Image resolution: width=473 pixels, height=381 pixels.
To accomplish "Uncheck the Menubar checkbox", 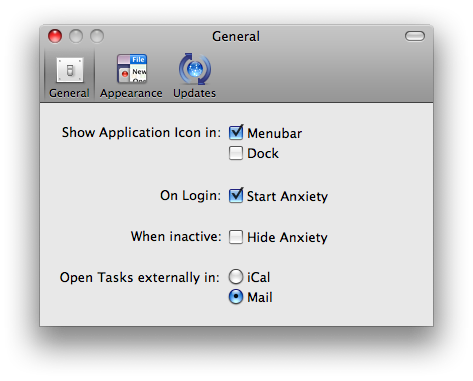I will pos(236,132).
